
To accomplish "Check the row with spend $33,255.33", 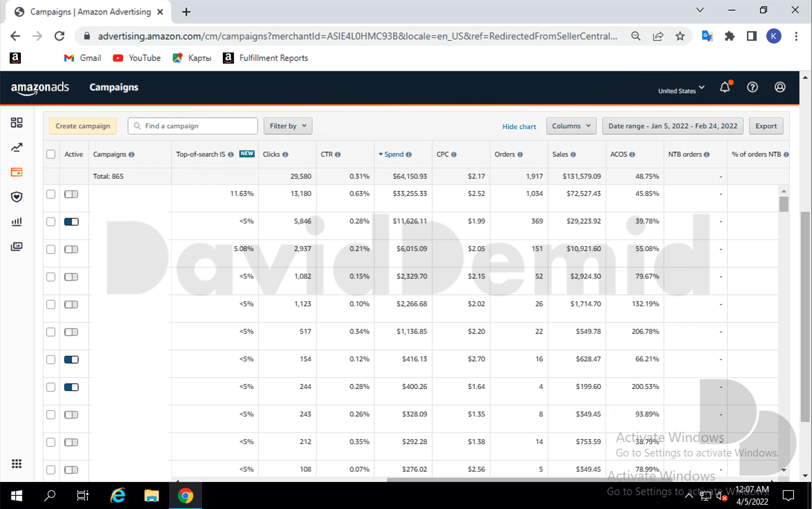I will tap(51, 194).
